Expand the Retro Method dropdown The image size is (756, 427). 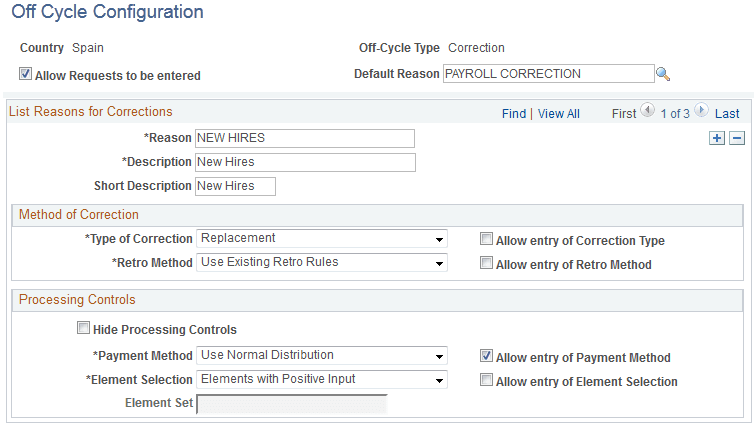(x=322, y=263)
